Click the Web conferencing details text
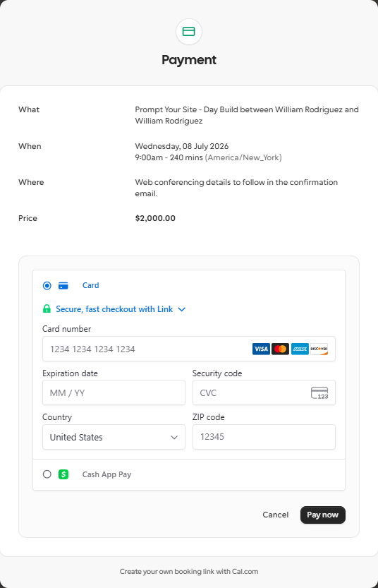Image resolution: width=378 pixels, height=588 pixels. (x=236, y=188)
